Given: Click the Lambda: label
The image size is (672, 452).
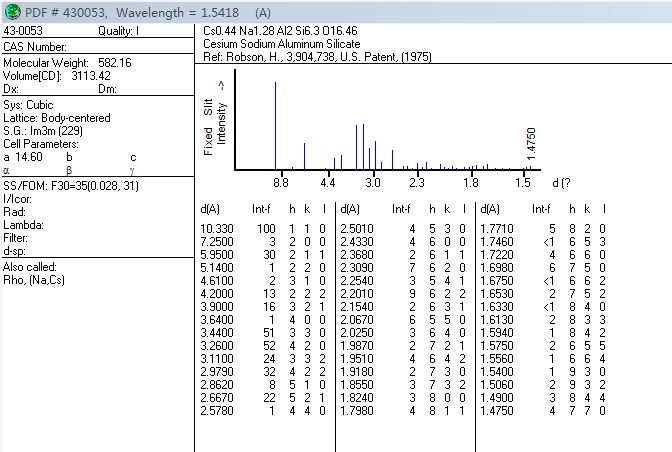Looking at the screenshot, I should point(24,225).
